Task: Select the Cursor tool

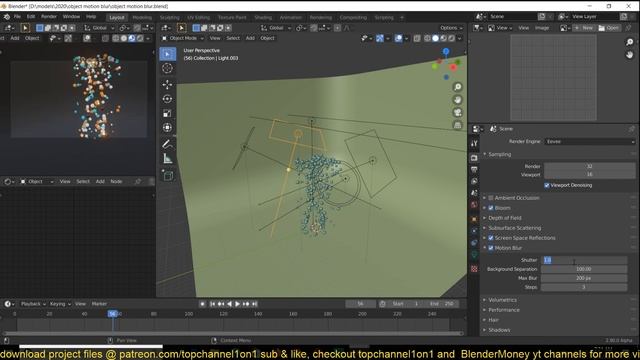Action: point(167,68)
